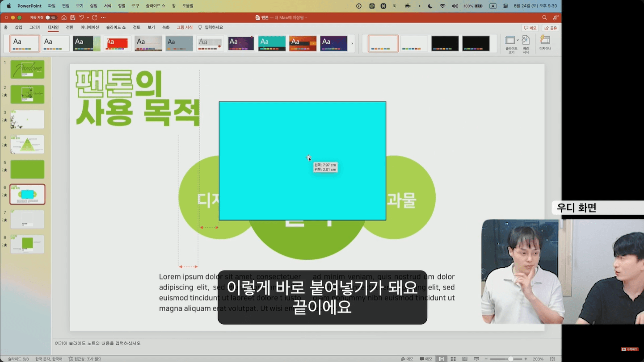Select slide 5 solid green thumbnail

point(27,169)
